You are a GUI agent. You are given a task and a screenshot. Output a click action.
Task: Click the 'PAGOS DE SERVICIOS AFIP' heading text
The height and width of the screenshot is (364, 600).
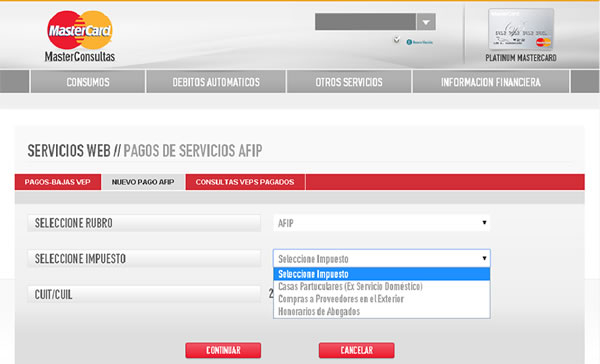193,150
